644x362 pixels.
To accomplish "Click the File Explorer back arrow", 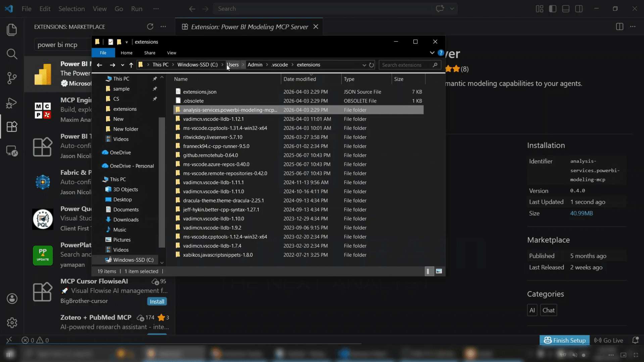I will pos(99,65).
